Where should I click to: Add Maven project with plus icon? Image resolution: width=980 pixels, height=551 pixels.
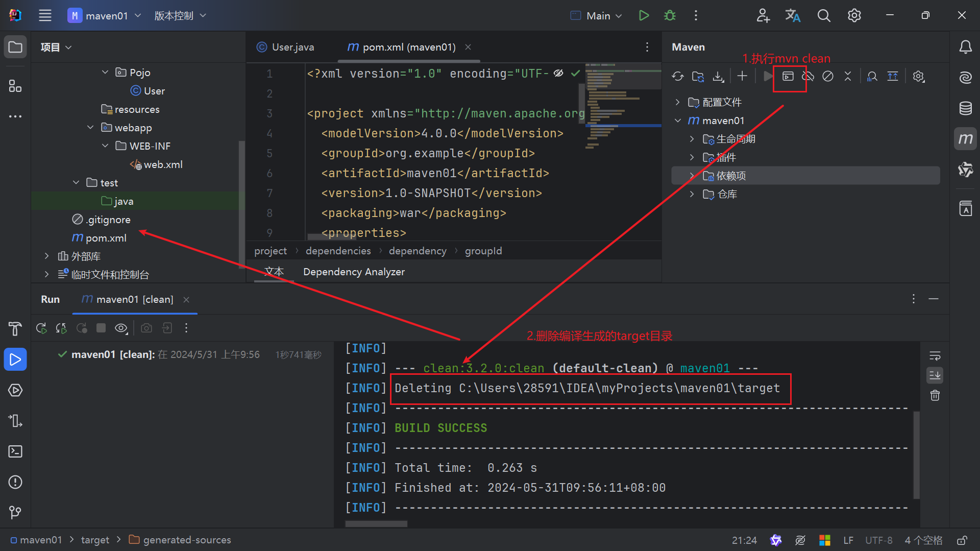(742, 76)
